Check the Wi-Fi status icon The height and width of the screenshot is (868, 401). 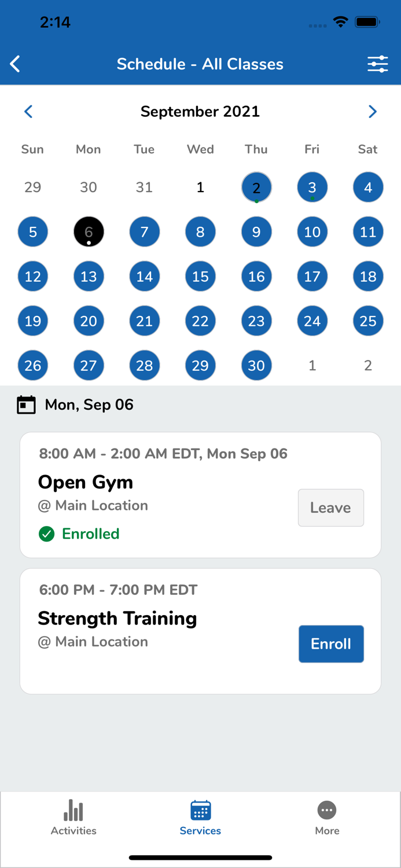click(x=341, y=21)
